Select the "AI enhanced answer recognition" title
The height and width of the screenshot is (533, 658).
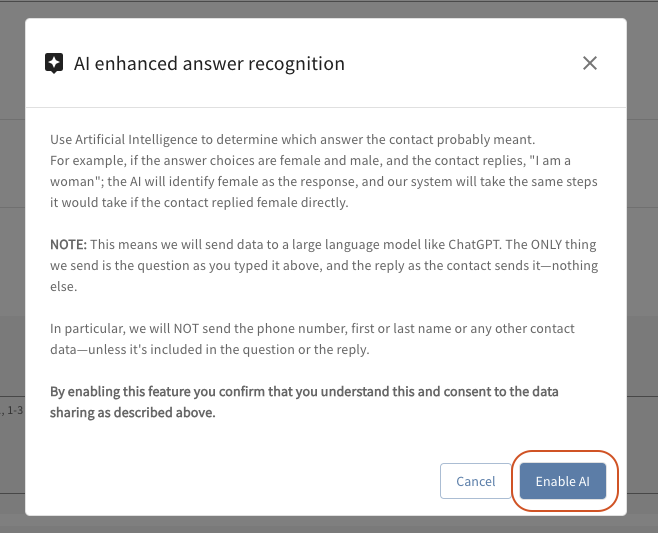209,64
